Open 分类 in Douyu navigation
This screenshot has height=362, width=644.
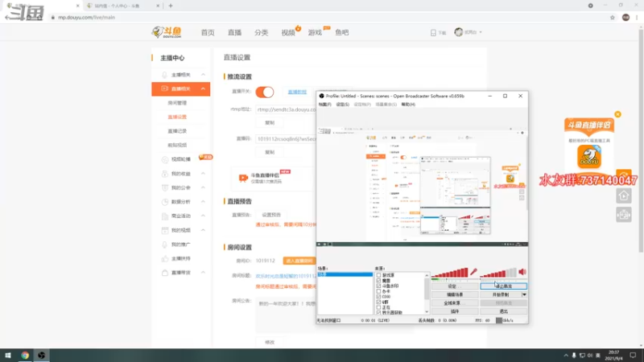[261, 32]
